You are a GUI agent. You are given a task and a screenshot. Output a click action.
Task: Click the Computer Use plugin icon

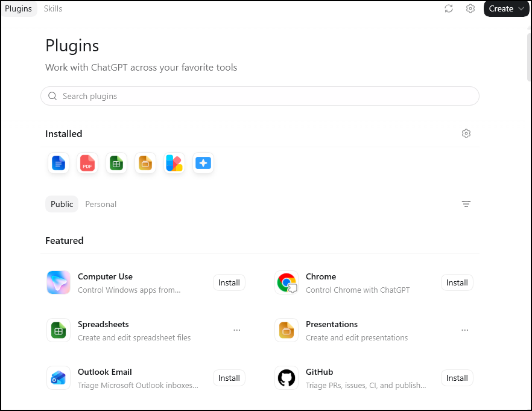click(x=59, y=282)
